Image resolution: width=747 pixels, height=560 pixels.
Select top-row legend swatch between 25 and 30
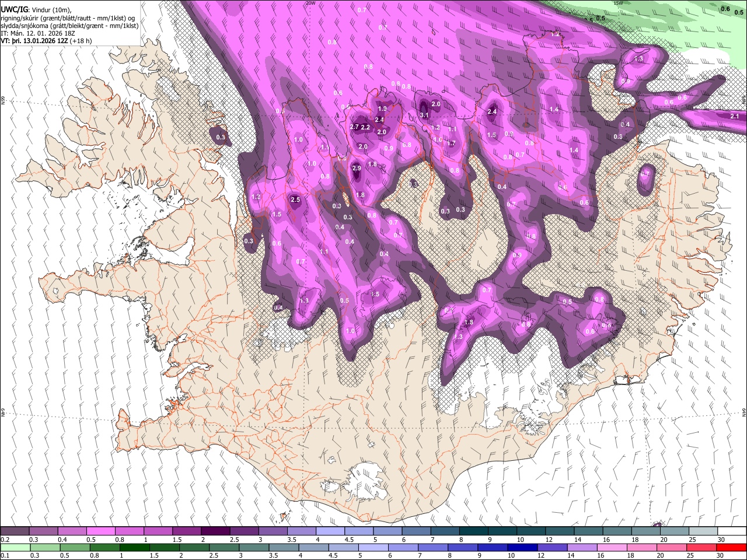(703, 531)
